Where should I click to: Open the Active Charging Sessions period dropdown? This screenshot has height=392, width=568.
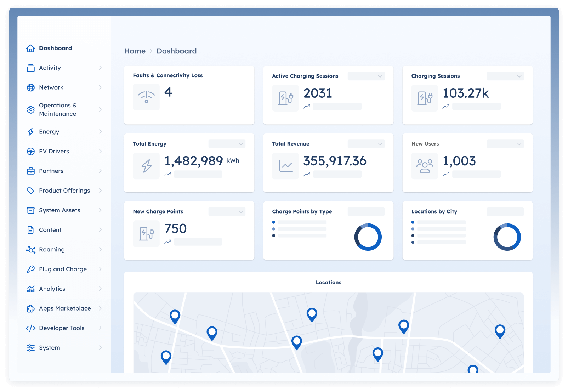point(366,76)
